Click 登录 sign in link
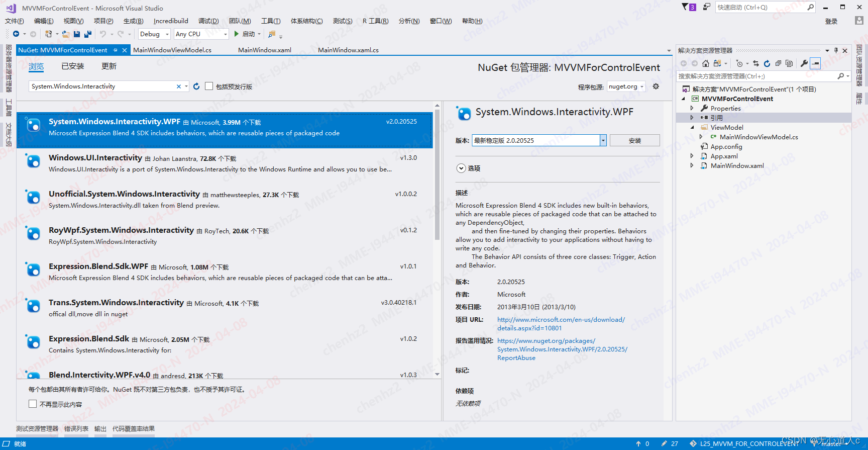The width and height of the screenshot is (868, 450). click(x=831, y=21)
